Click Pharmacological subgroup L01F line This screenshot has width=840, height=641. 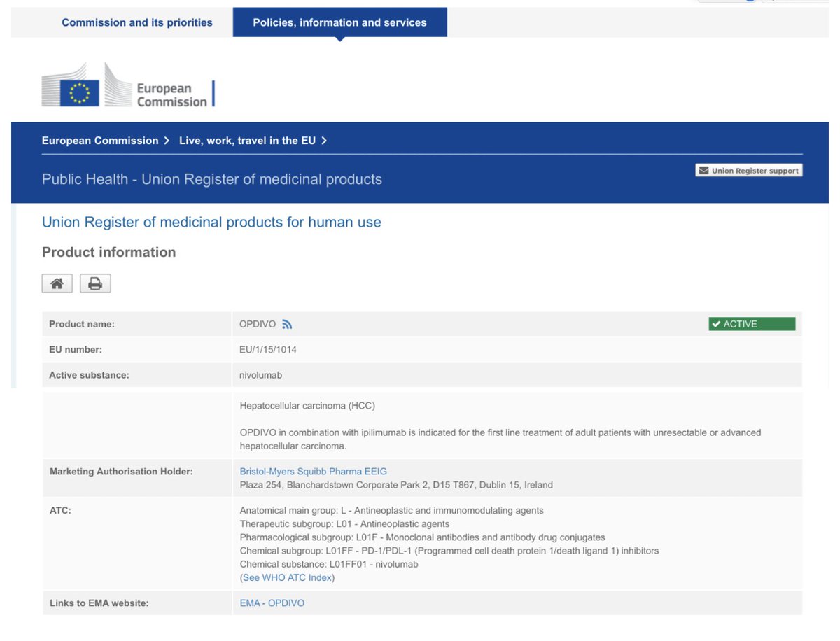[x=422, y=537]
